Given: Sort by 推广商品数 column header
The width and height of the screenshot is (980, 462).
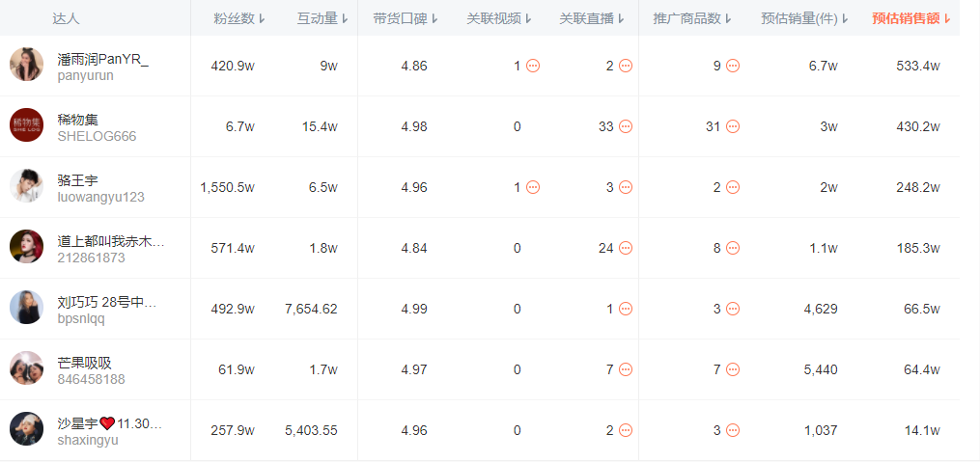Looking at the screenshot, I should click(x=691, y=18).
